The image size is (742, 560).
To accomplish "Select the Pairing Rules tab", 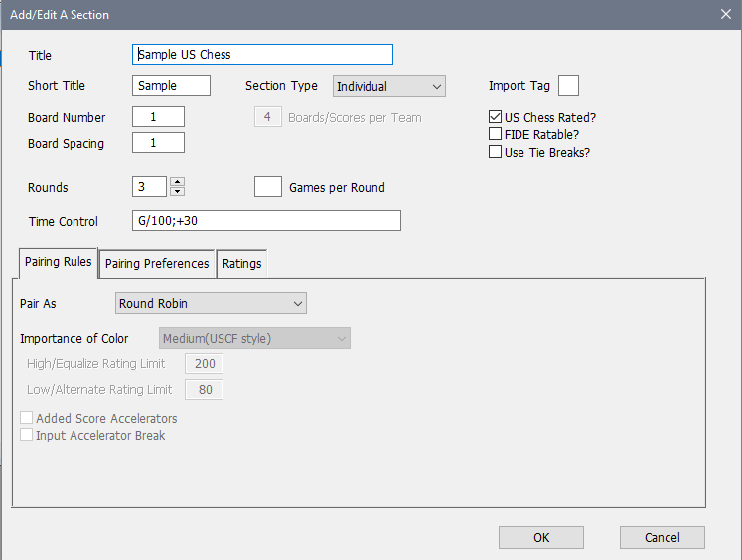I will [59, 262].
